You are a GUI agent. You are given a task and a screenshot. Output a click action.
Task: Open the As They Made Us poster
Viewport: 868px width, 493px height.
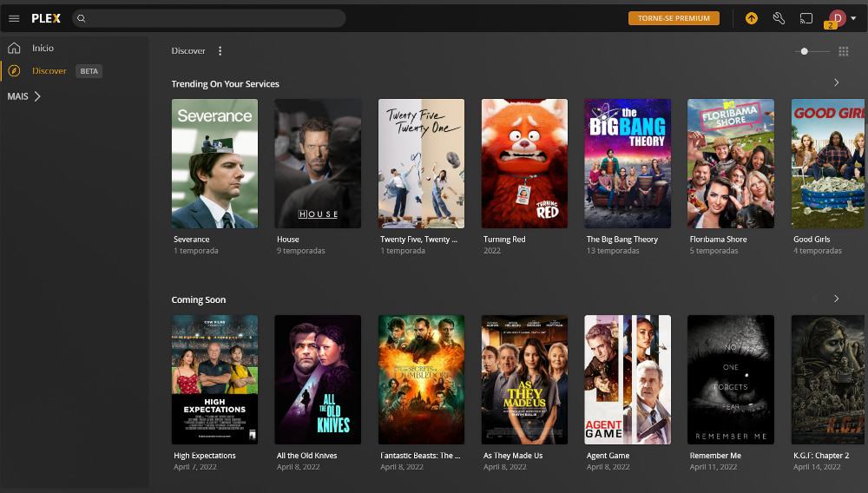(x=524, y=379)
